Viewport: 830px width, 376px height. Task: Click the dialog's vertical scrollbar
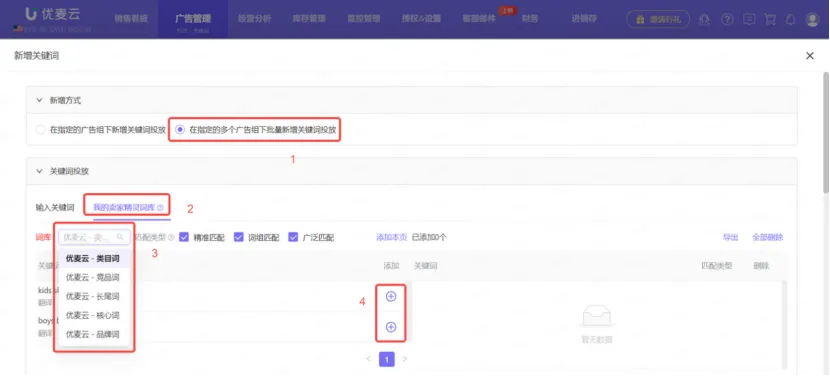pos(826,132)
